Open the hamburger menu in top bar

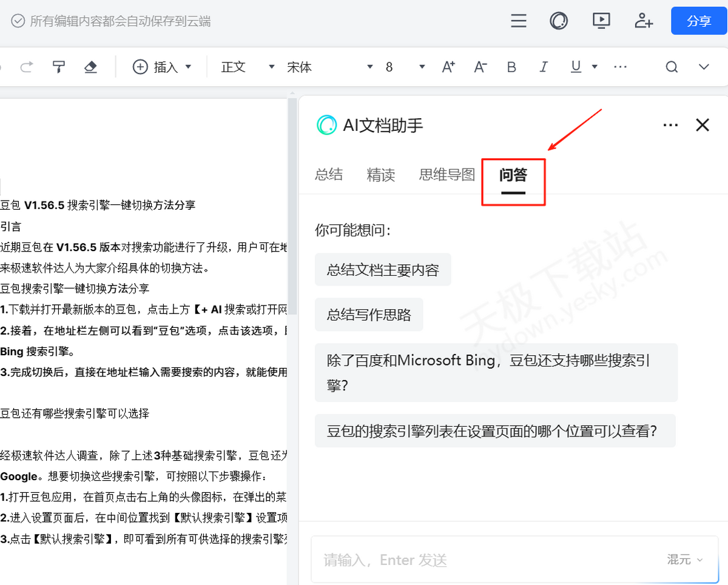[x=519, y=21]
